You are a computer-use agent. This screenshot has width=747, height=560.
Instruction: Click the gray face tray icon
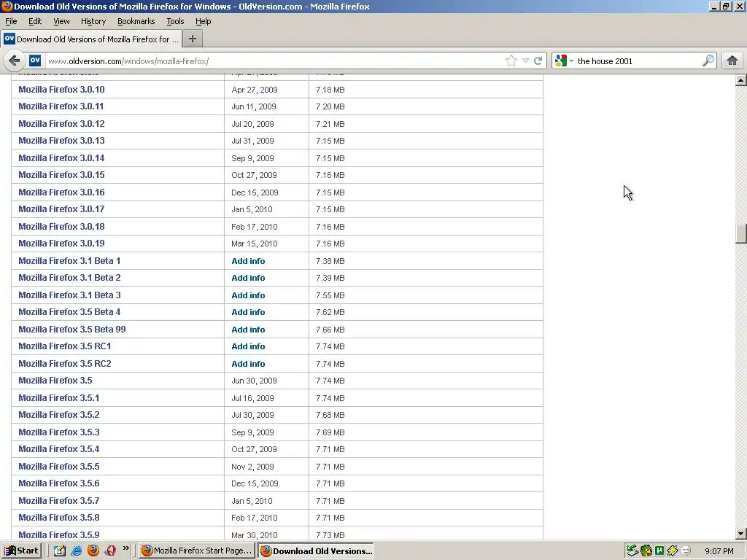(686, 551)
